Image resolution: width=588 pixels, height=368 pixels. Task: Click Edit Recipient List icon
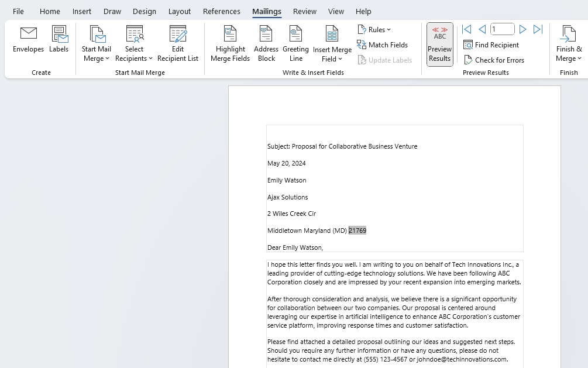coord(178,35)
